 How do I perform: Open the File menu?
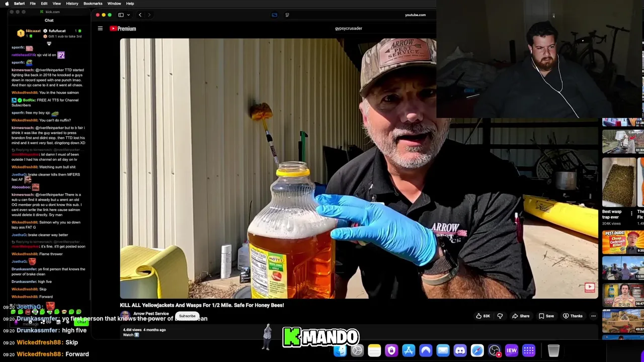click(x=33, y=4)
